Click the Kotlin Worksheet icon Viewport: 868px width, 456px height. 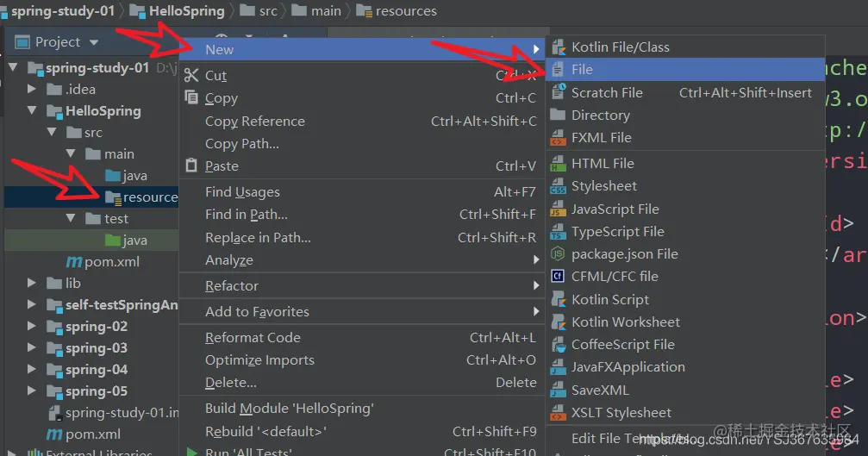(559, 322)
